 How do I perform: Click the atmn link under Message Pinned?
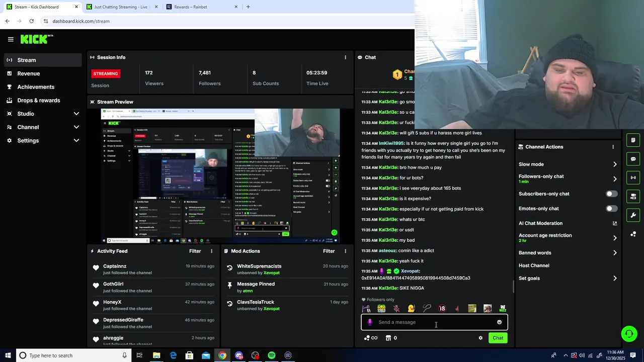tap(248, 291)
